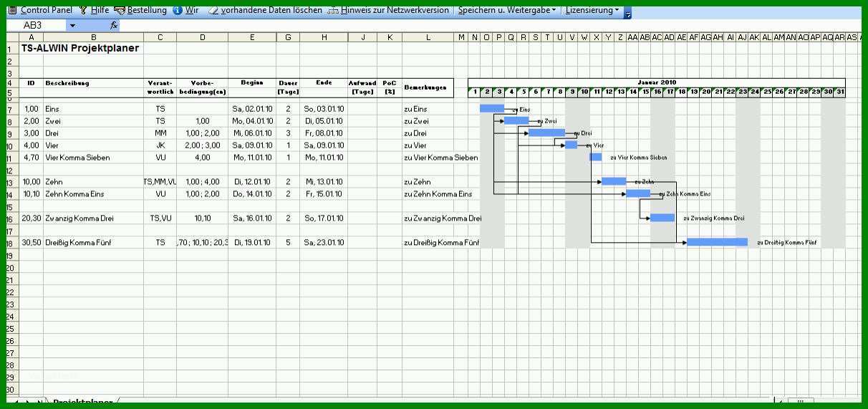Select column A header

[x=31, y=37]
